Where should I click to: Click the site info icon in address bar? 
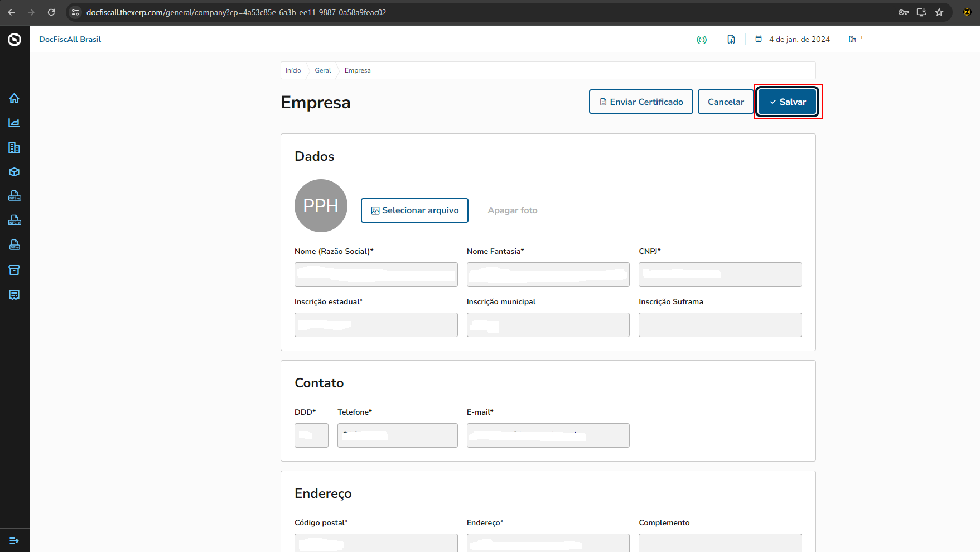tap(75, 12)
